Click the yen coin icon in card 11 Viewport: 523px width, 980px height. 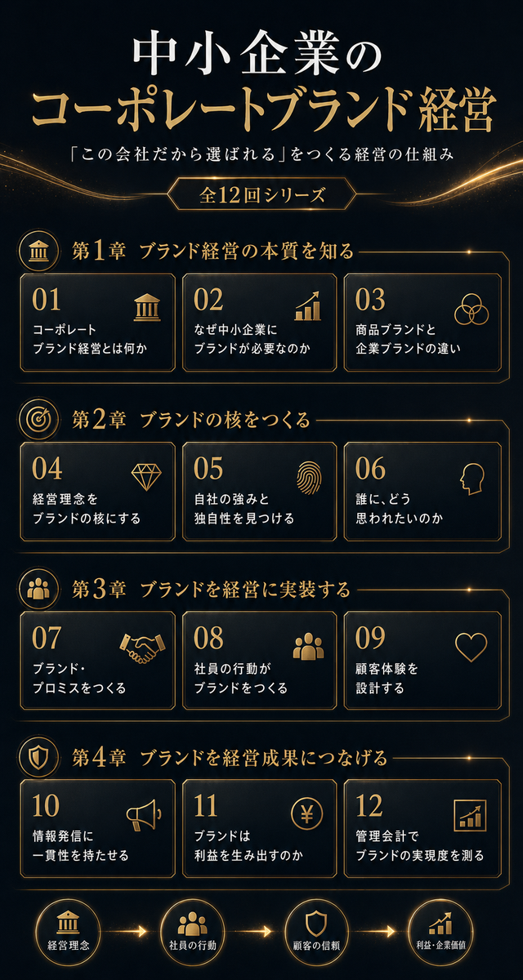[x=307, y=813]
